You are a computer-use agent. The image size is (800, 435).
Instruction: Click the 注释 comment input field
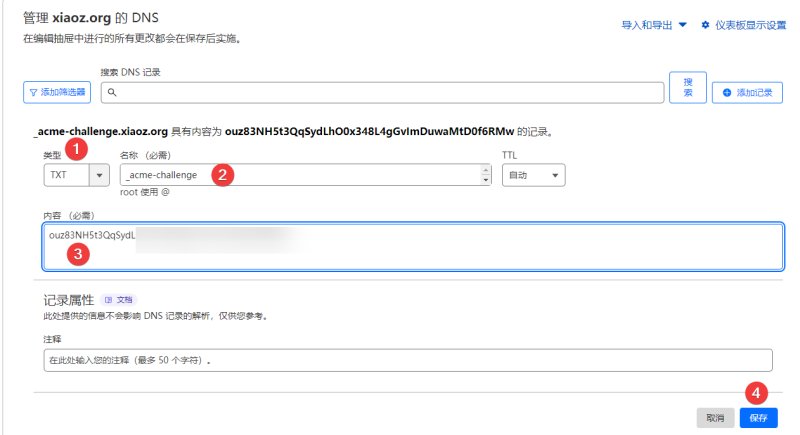tap(408, 361)
